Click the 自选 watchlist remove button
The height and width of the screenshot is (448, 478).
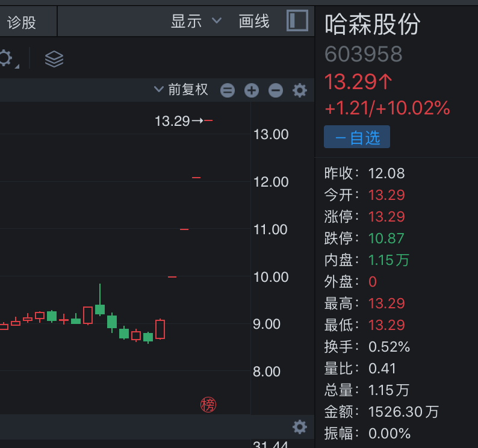coord(357,137)
